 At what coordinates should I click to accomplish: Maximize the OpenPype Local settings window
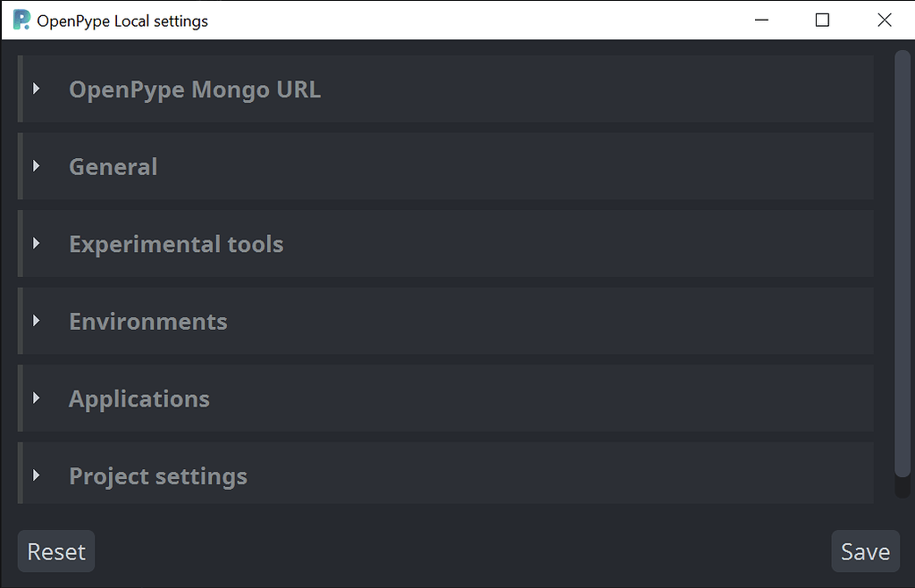click(822, 20)
